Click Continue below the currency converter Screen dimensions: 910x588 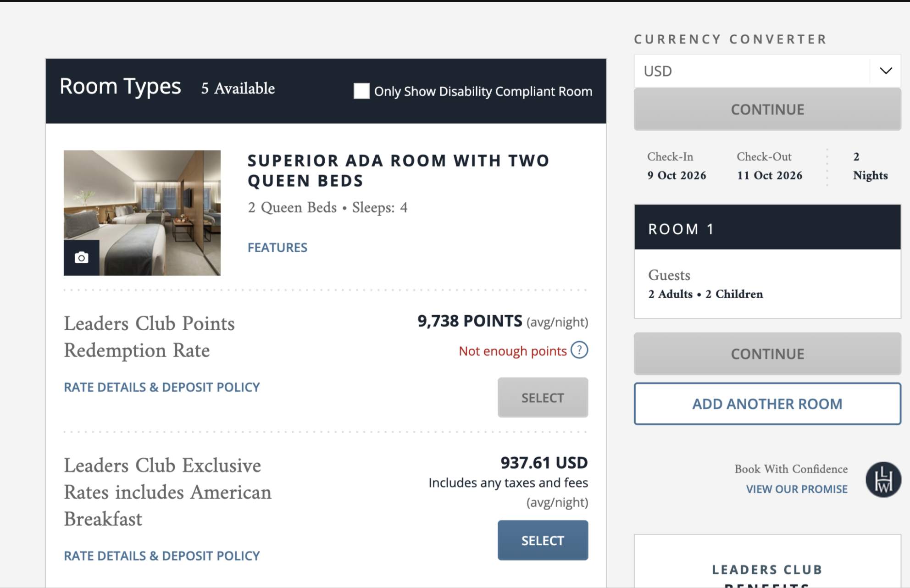767,110
